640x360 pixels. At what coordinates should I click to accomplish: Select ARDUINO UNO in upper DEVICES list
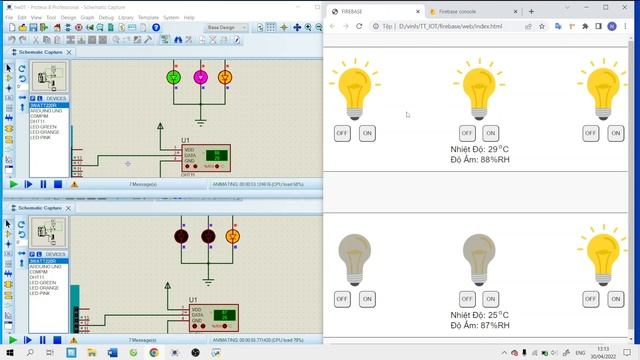[46, 111]
